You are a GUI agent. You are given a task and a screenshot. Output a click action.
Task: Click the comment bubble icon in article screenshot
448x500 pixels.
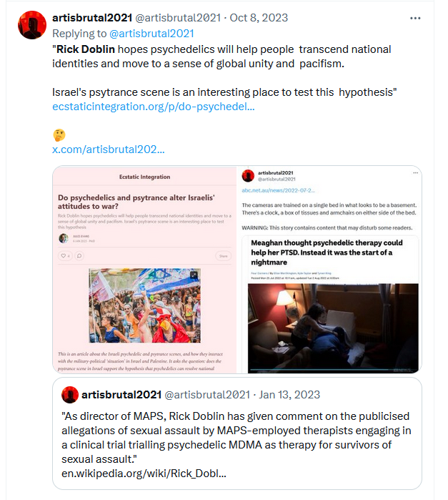[x=79, y=256]
